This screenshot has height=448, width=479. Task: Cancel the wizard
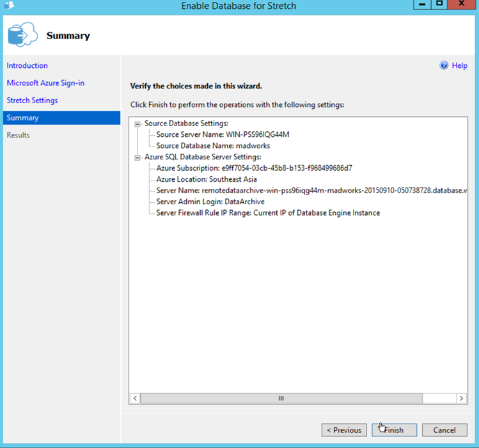pyautogui.click(x=444, y=430)
